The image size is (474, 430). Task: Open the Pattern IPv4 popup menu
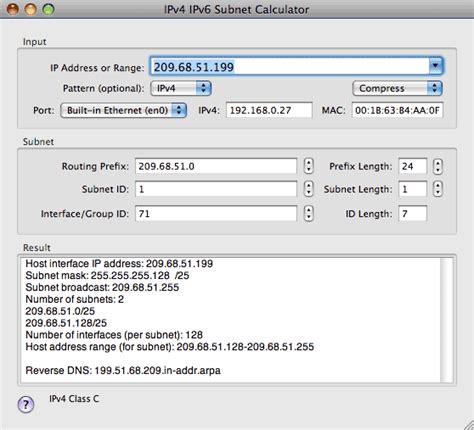(x=181, y=88)
